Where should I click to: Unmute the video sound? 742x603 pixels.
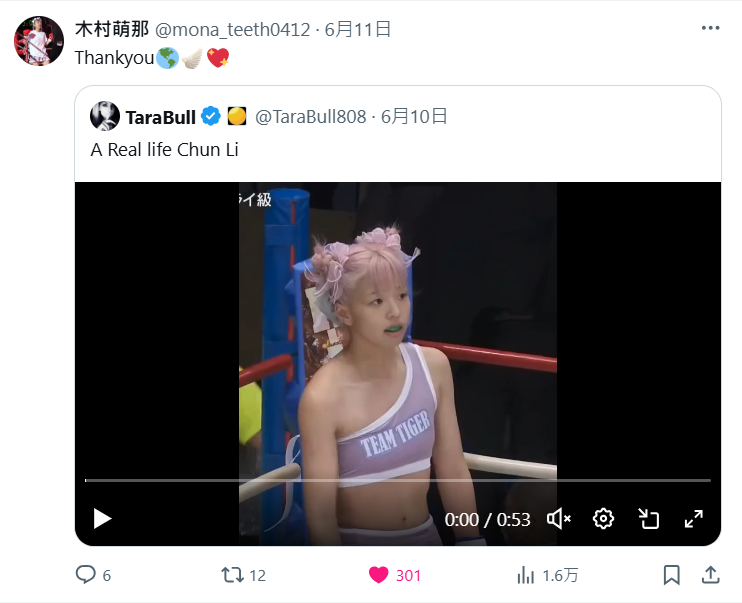[559, 519]
